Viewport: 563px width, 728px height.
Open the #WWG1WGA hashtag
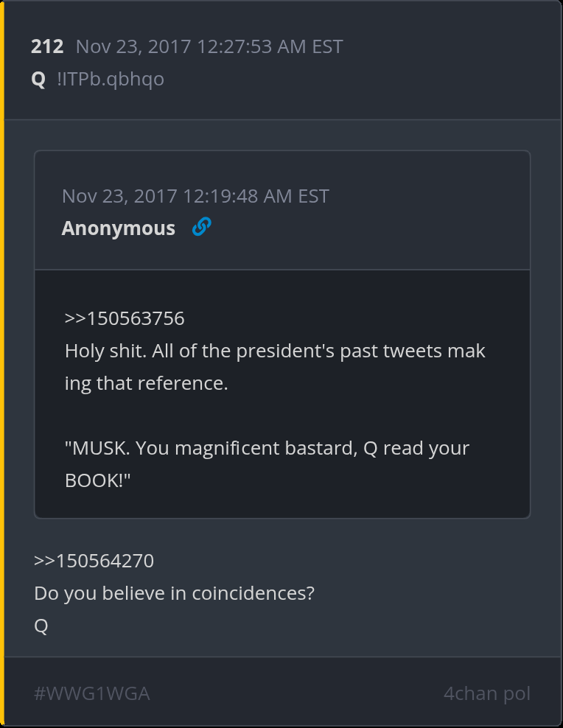pyautogui.click(x=92, y=693)
